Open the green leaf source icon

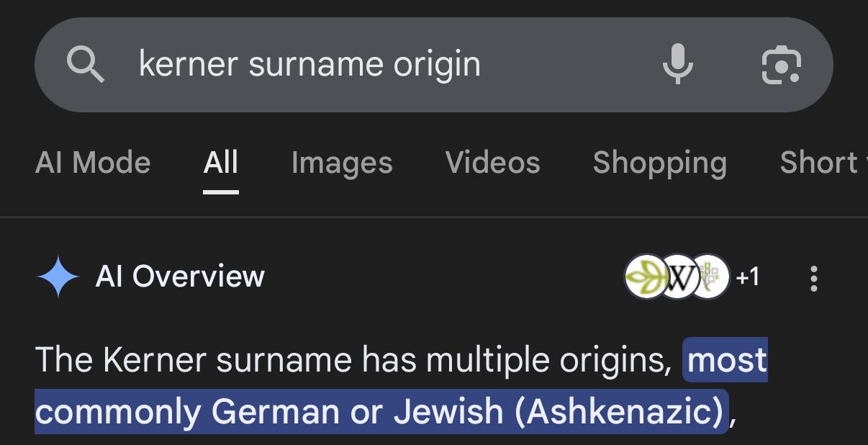coord(646,277)
